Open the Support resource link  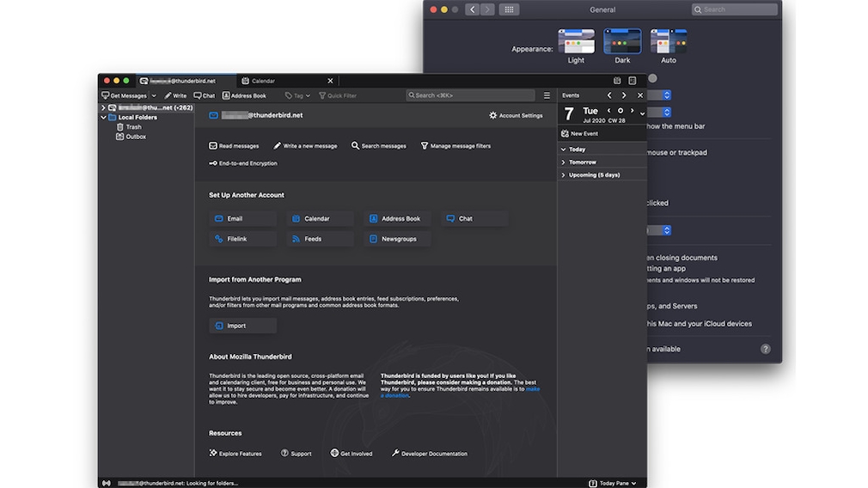(x=296, y=453)
